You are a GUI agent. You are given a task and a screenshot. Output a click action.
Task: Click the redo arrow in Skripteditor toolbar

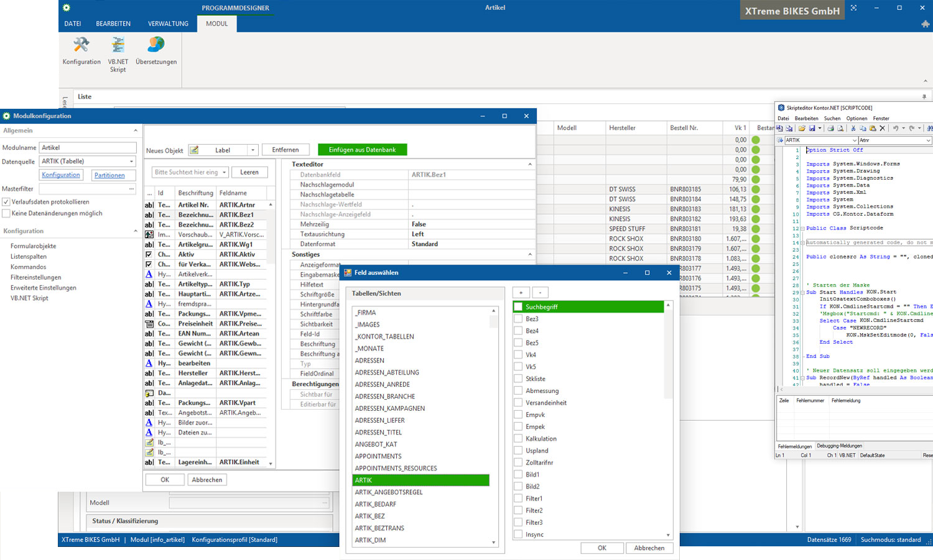pyautogui.click(x=912, y=128)
